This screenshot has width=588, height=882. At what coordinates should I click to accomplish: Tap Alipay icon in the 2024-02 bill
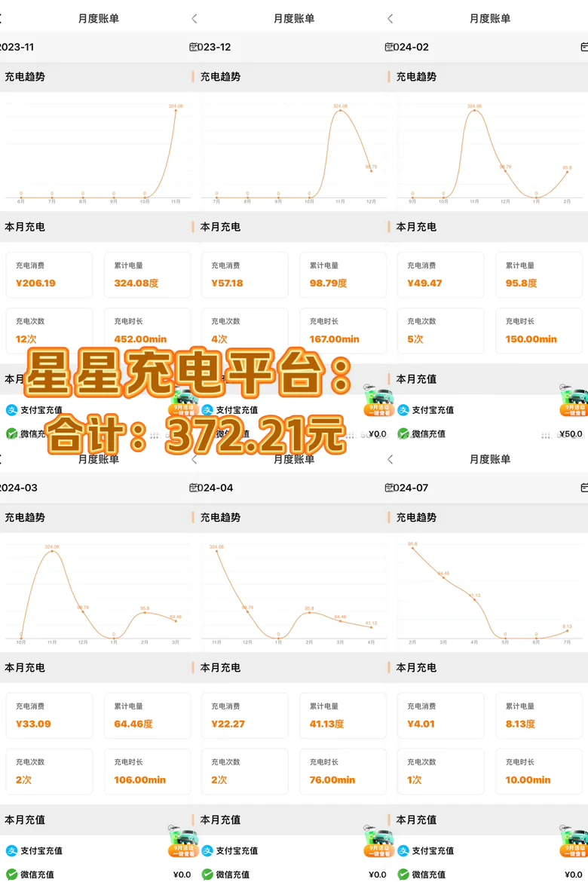(403, 410)
